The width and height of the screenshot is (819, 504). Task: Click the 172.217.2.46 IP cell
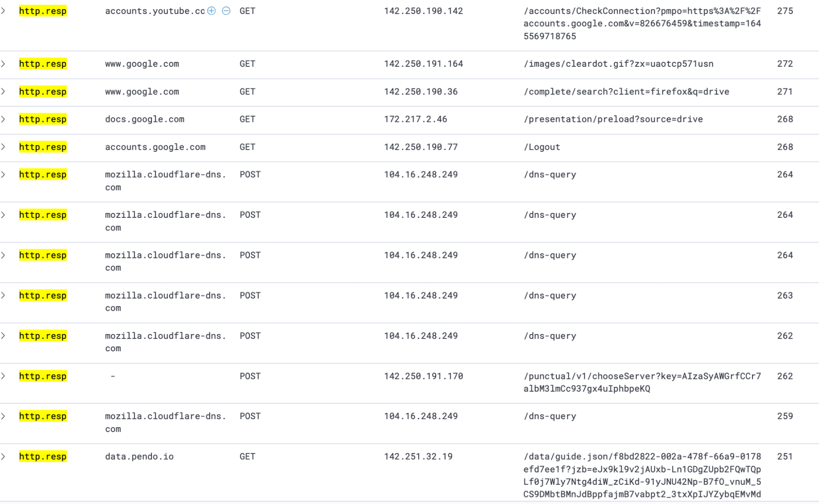(x=415, y=119)
